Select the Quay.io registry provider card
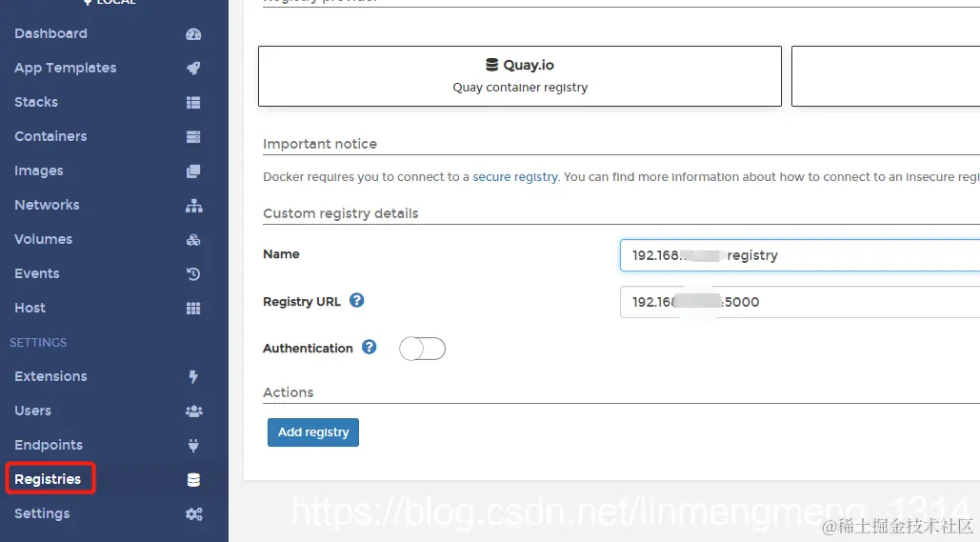Image resolution: width=980 pixels, height=542 pixels. (520, 76)
